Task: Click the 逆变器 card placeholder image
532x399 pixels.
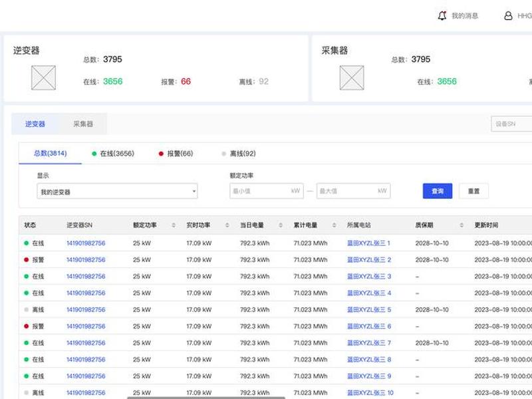Action: [x=43, y=78]
